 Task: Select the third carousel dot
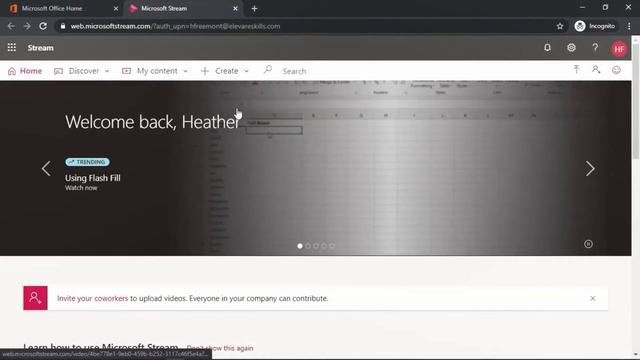[316, 246]
